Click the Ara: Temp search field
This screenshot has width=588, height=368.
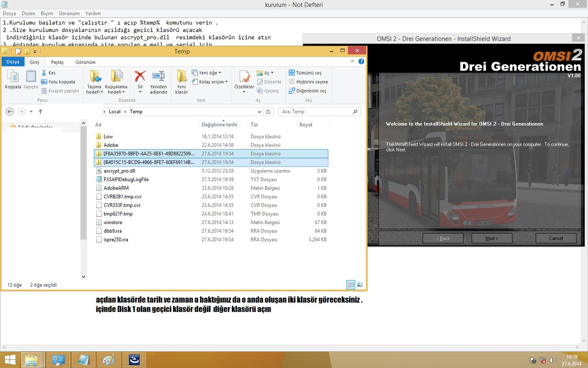coord(320,111)
